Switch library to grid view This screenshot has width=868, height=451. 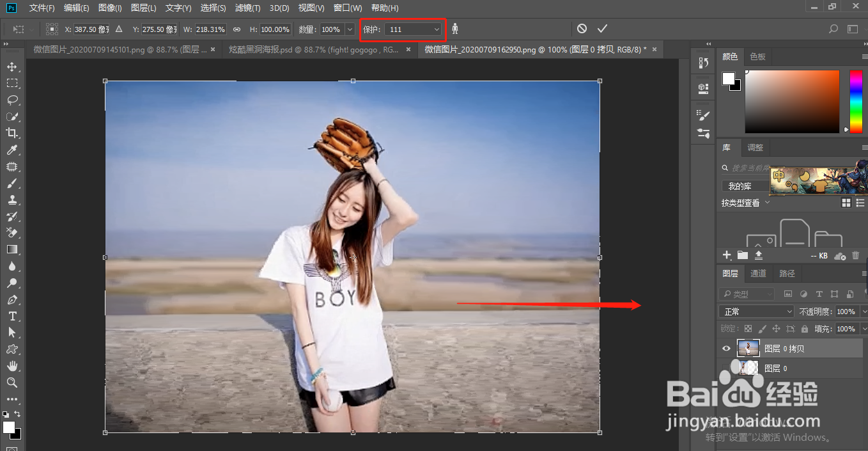(x=846, y=203)
